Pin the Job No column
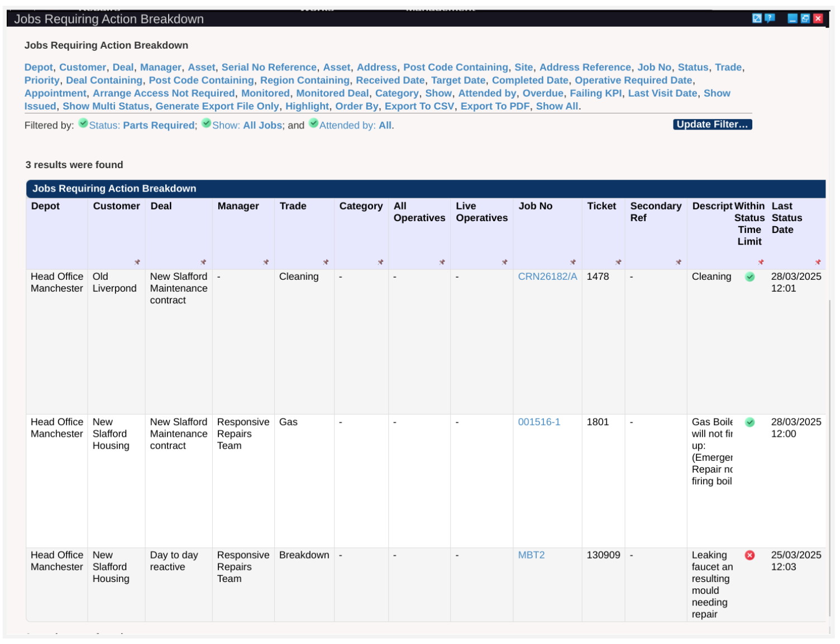The width and height of the screenshot is (840, 644). click(x=572, y=262)
